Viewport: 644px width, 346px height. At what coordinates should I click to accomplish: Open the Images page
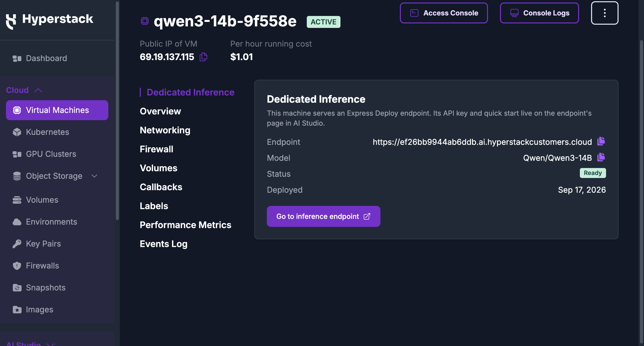(57, 310)
